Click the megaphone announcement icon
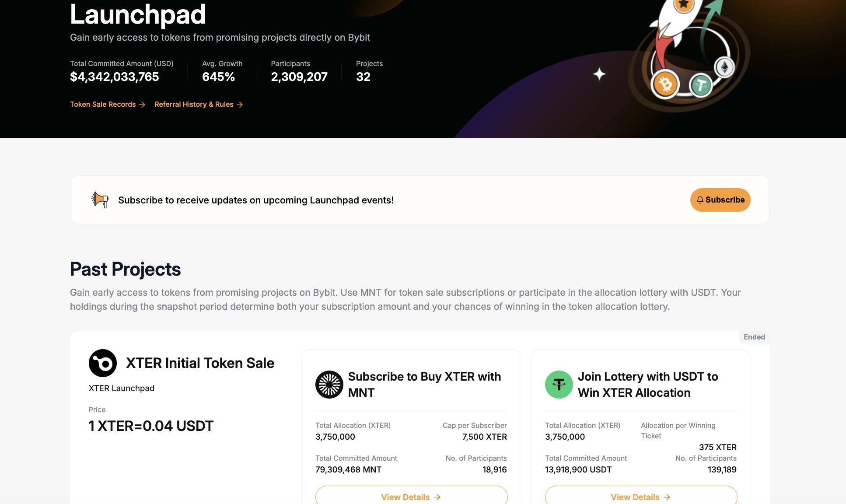The width and height of the screenshot is (846, 504). 100,200
